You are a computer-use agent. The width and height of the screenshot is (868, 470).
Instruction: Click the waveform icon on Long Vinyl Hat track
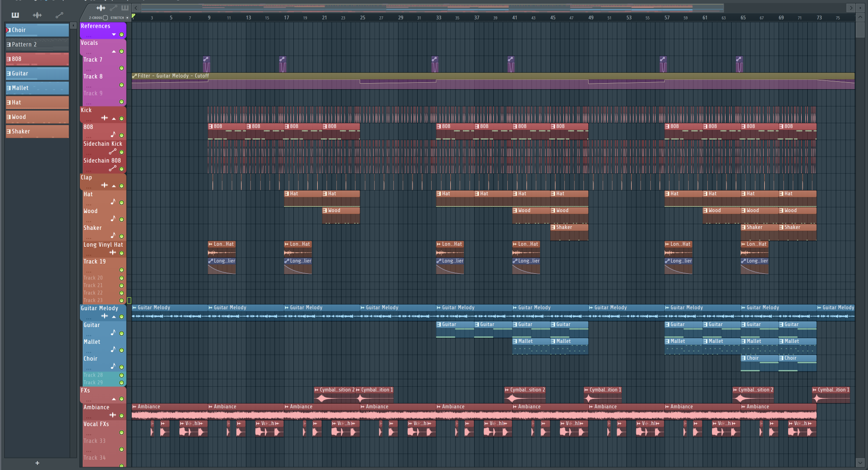tap(113, 252)
